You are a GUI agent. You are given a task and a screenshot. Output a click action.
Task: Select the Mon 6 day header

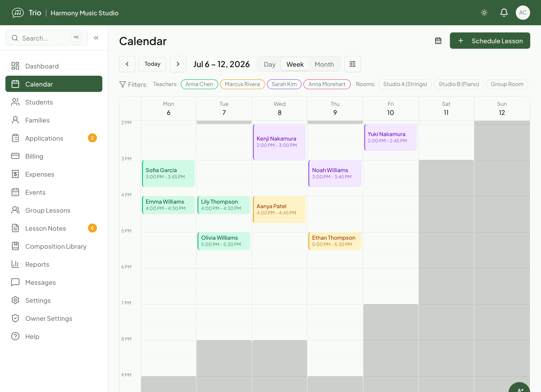pos(169,109)
